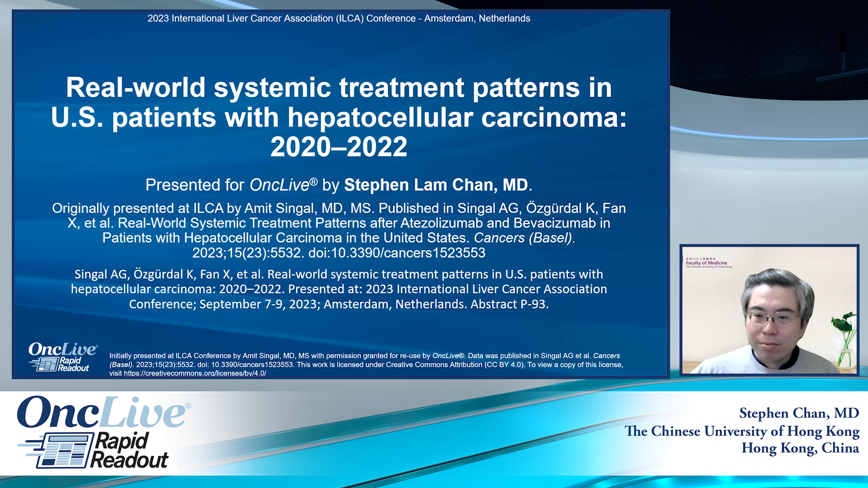Click the Stephen Chan, MD name caption
868x488 pixels.
pos(799,413)
